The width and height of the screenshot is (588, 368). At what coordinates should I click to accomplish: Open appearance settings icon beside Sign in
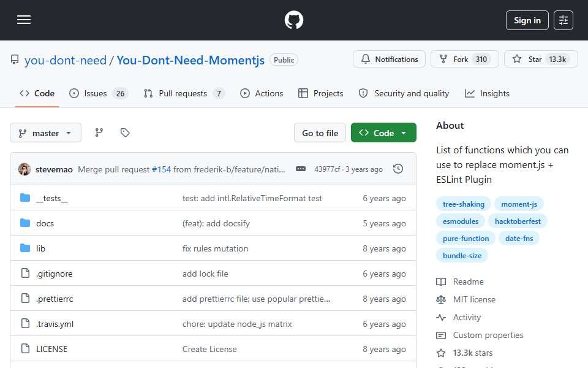pos(563,20)
